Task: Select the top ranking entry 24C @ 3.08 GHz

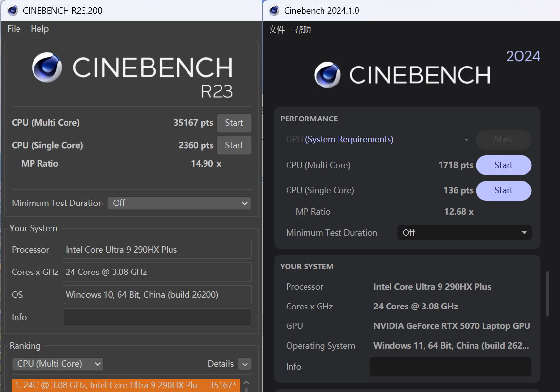Action: coord(126,385)
